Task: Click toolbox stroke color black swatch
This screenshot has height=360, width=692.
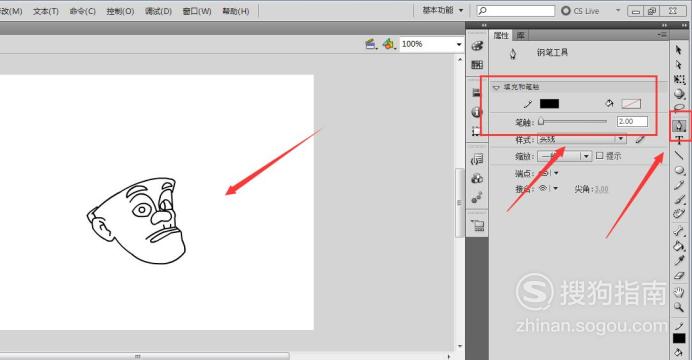Action: tap(679, 338)
